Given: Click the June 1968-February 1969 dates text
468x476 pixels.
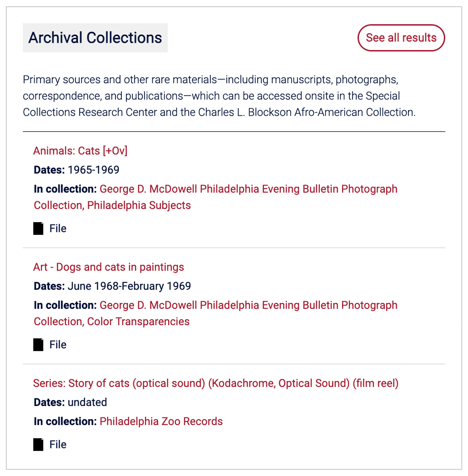Looking at the screenshot, I should tap(129, 286).
